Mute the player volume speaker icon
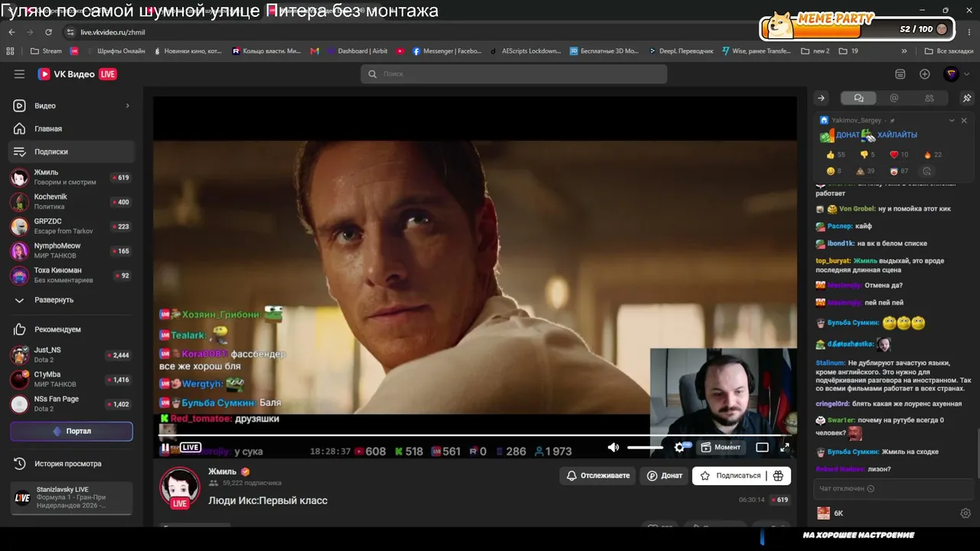This screenshot has width=980, height=551. [613, 448]
